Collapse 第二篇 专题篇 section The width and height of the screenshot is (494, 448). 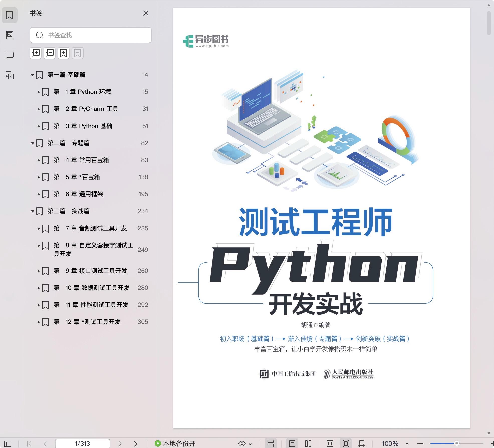point(33,143)
